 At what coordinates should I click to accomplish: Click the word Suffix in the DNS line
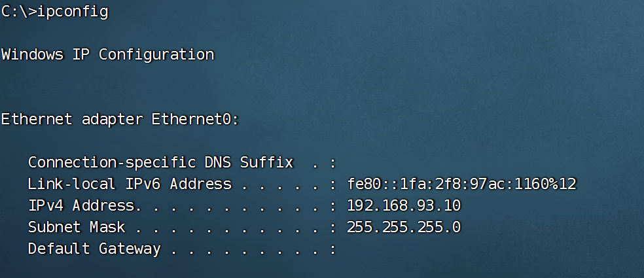tap(266, 162)
